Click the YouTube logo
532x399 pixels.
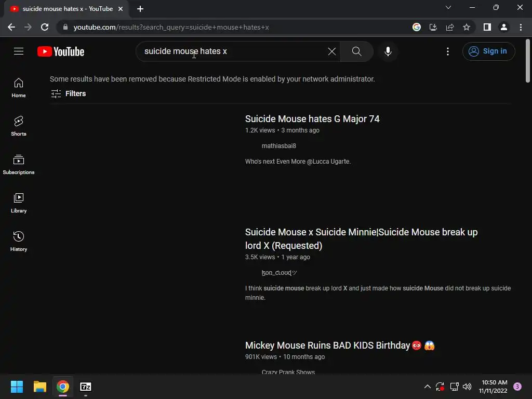point(61,51)
